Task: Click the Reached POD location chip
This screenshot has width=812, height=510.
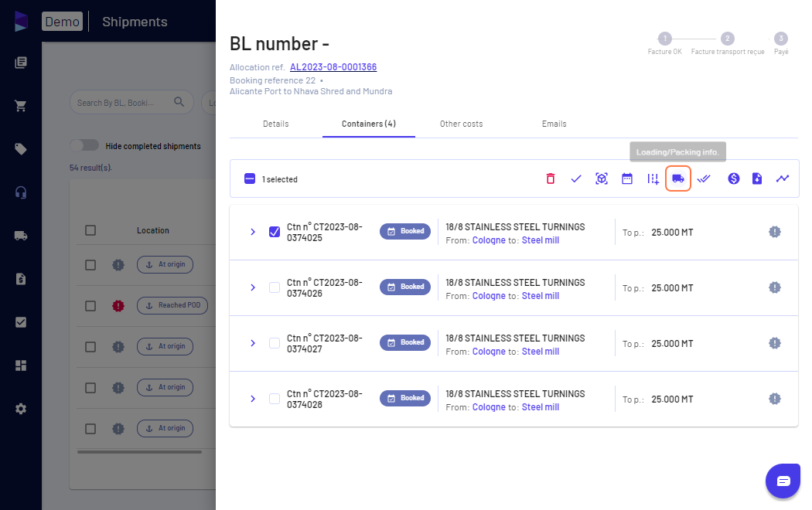Action: pos(172,306)
